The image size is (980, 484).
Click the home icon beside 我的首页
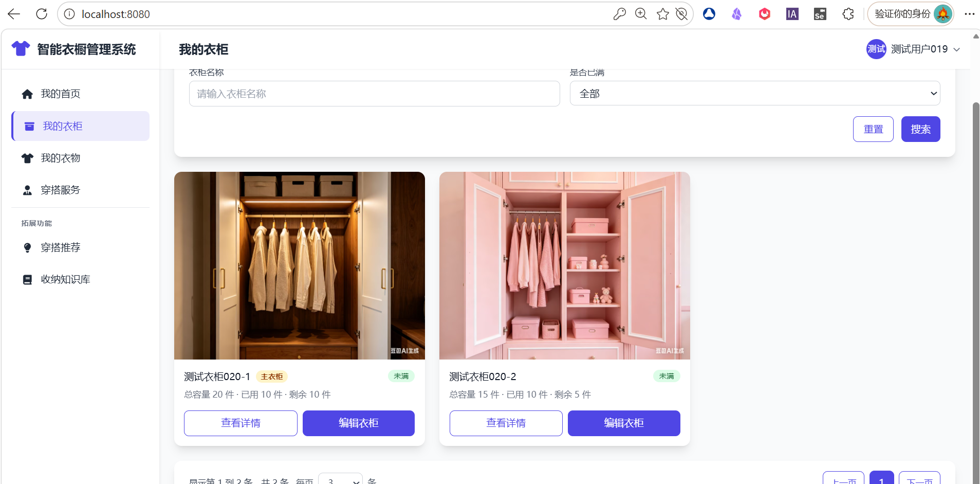click(27, 94)
